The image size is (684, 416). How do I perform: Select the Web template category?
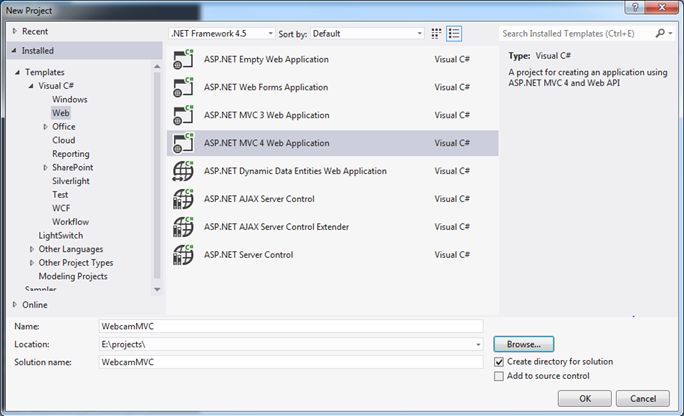[61, 113]
